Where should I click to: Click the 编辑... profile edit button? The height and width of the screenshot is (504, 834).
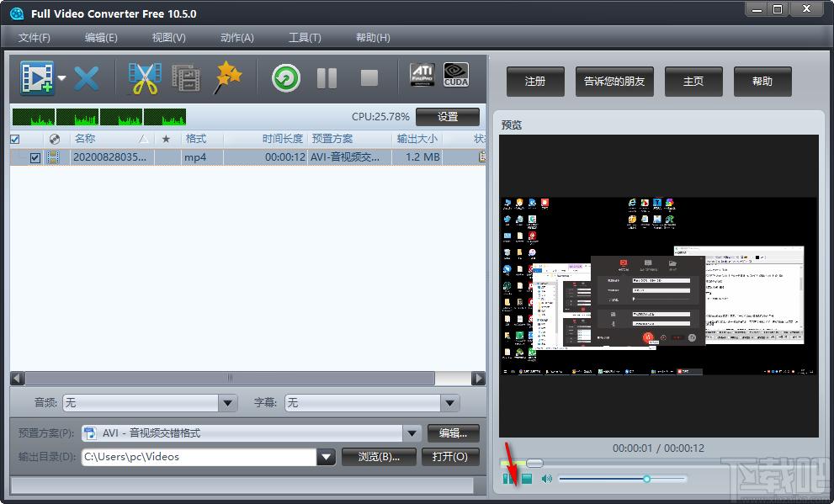pos(453,433)
